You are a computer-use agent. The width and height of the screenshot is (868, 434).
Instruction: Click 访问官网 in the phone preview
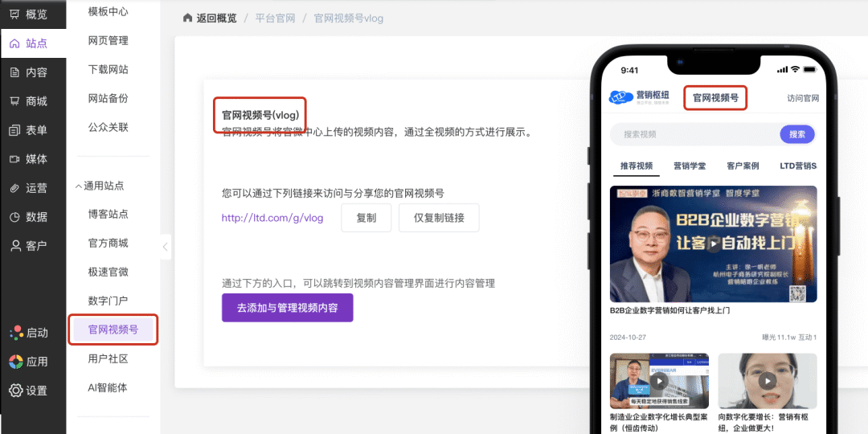[x=803, y=99]
